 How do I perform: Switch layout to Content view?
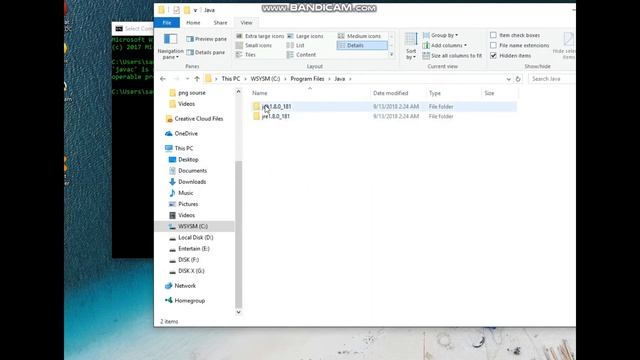pos(301,55)
